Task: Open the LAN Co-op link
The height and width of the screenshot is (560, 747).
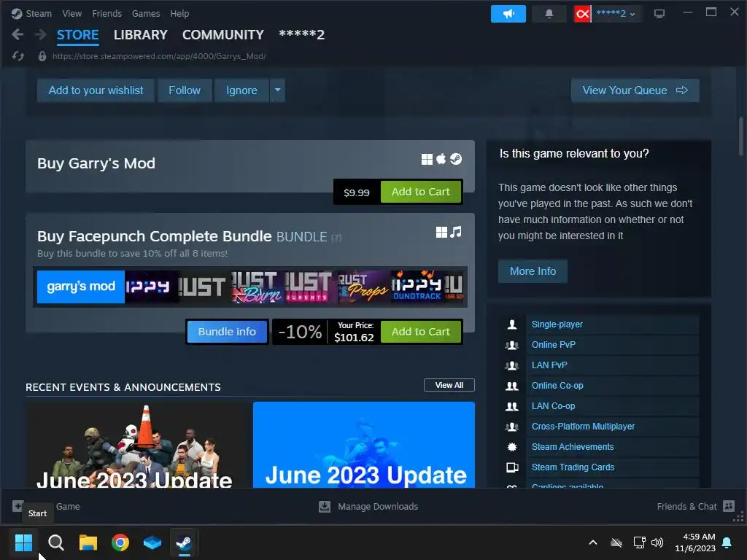Action: pyautogui.click(x=553, y=406)
